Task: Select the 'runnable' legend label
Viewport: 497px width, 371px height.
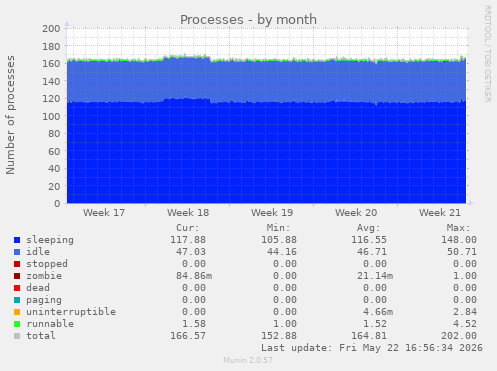Action: (50, 324)
